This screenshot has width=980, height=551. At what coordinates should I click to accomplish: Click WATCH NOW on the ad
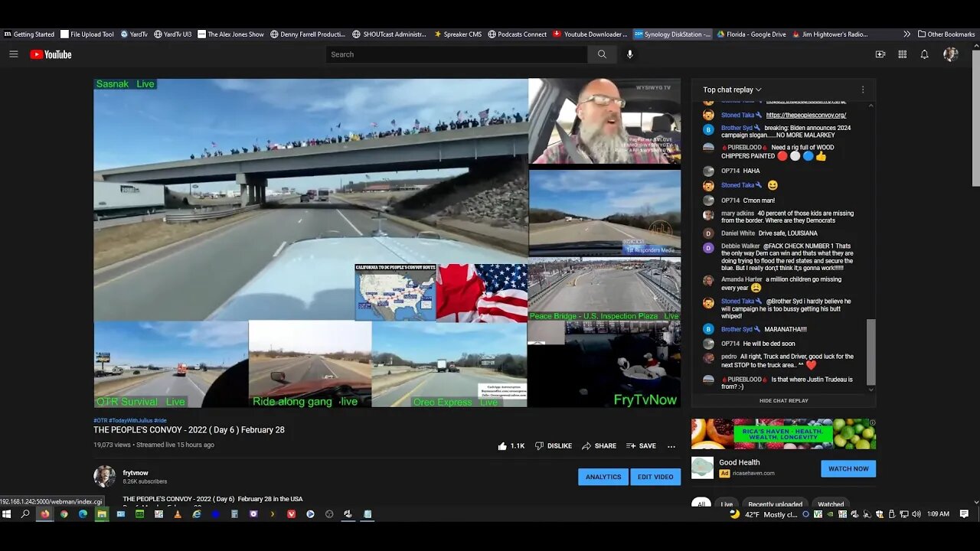[848, 468]
